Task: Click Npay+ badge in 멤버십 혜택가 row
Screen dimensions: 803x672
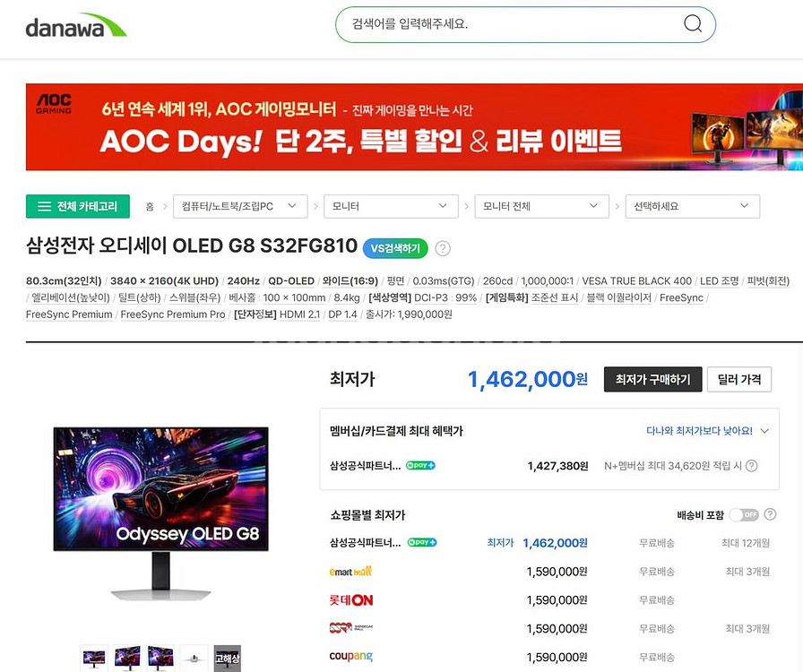Action: (x=420, y=465)
